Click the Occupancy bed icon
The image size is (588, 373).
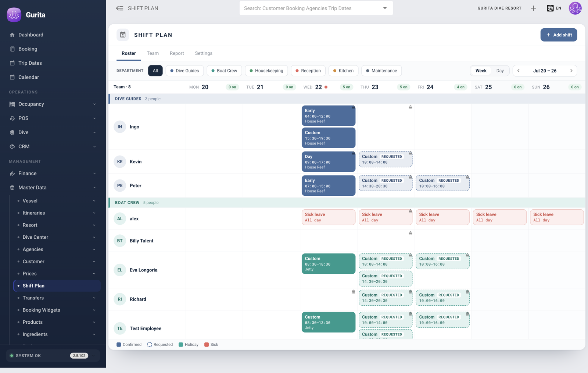[12, 104]
